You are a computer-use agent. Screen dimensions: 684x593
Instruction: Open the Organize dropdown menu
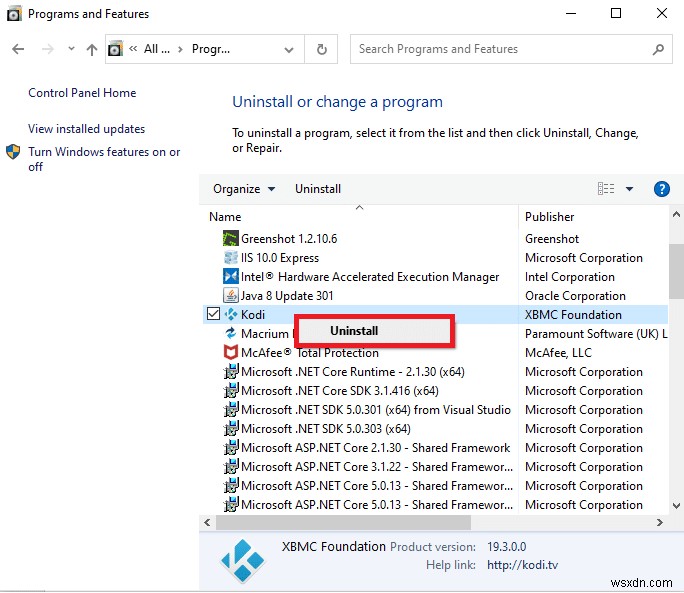[x=244, y=189]
